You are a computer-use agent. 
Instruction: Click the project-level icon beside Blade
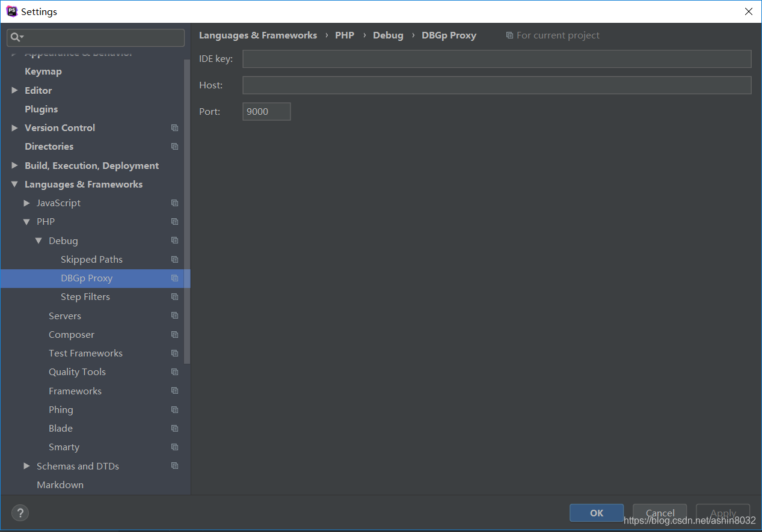[174, 429]
